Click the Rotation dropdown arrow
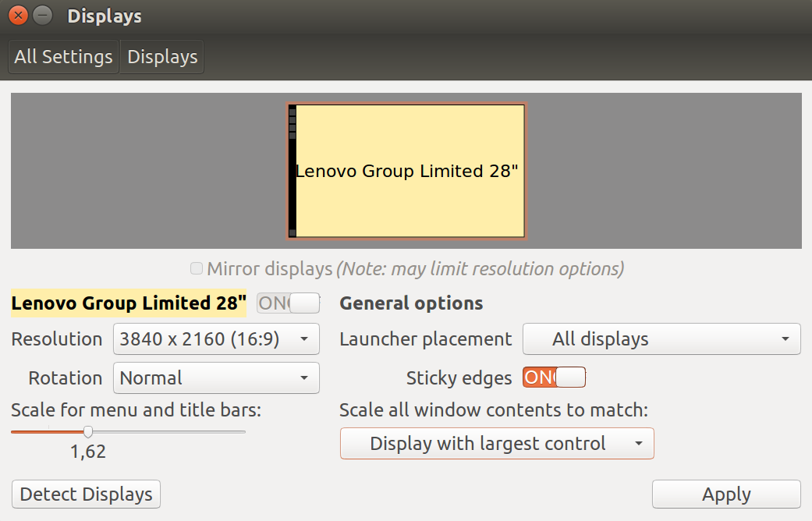This screenshot has height=521, width=812. (x=304, y=378)
